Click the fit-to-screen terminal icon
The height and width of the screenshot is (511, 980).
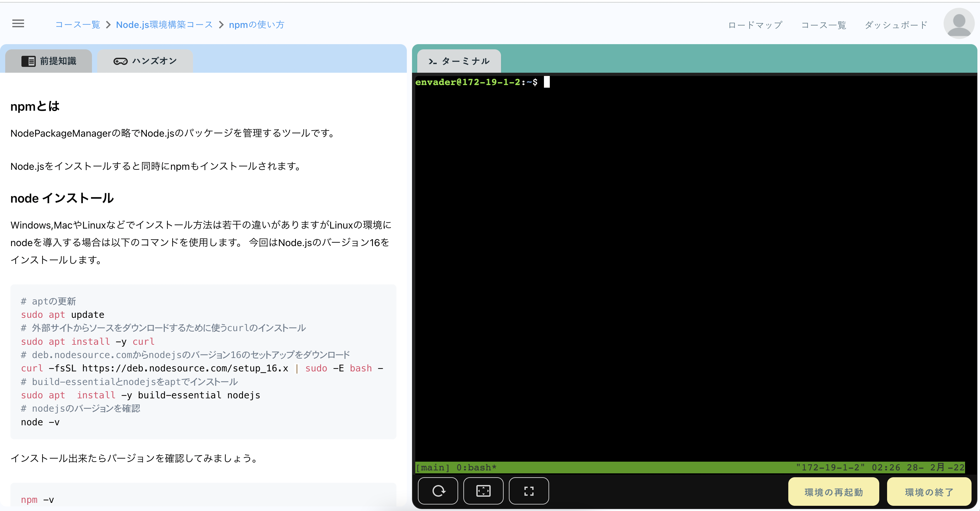point(483,491)
